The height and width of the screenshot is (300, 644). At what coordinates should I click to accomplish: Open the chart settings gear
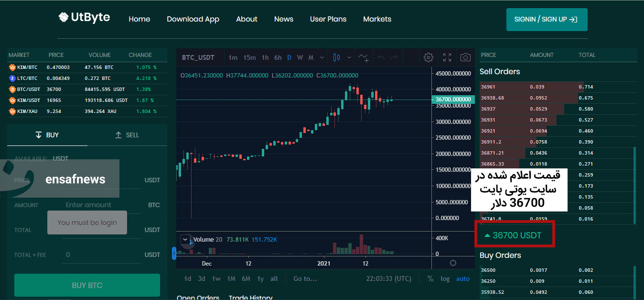[429, 57]
